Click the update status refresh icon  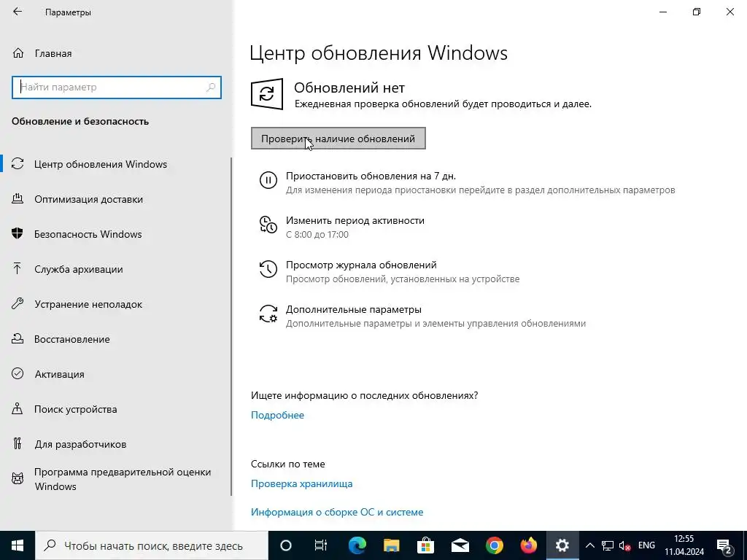pyautogui.click(x=267, y=94)
